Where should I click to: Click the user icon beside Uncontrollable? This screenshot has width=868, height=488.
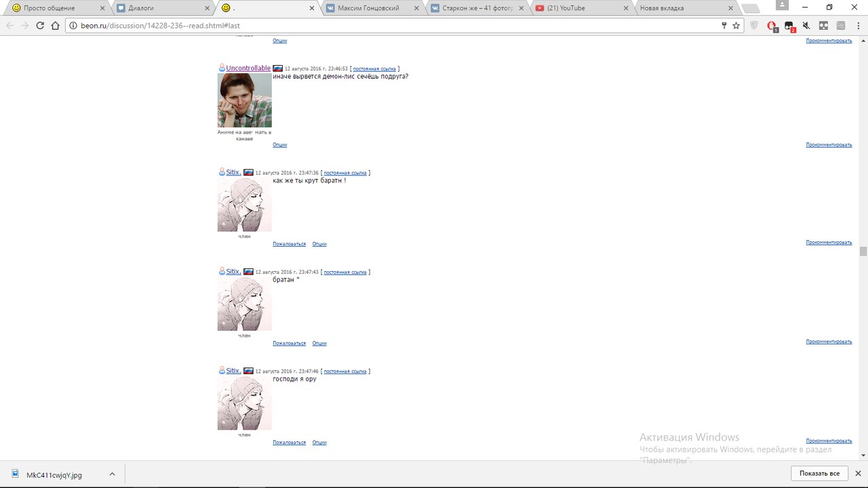[222, 68]
